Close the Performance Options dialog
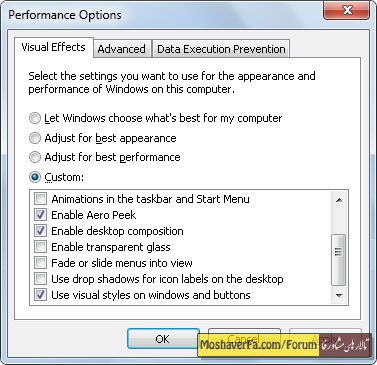Image resolution: width=377 pixels, height=365 pixels. pyautogui.click(x=346, y=10)
